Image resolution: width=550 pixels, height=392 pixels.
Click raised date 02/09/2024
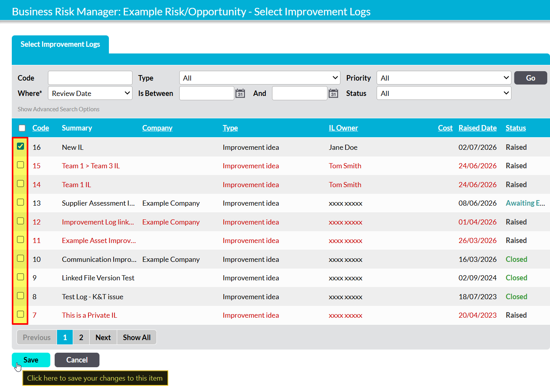coord(477,278)
